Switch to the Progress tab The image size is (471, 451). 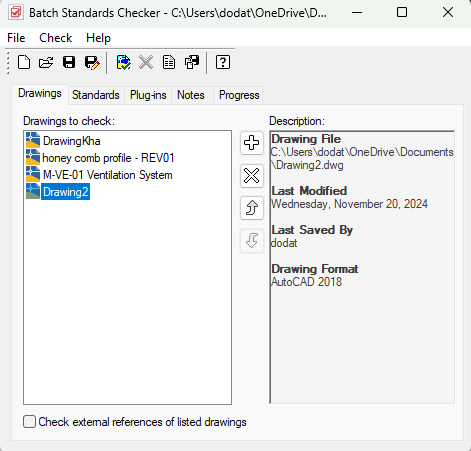239,95
